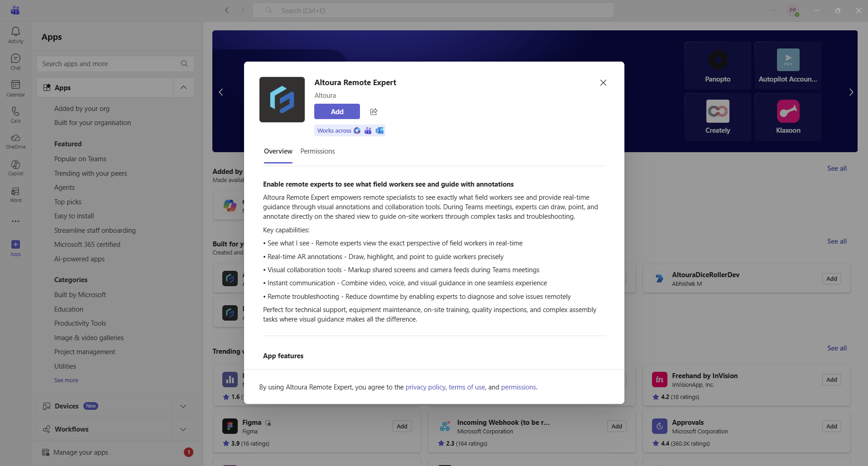Click See more under Categories
868x466 pixels.
coord(66,380)
